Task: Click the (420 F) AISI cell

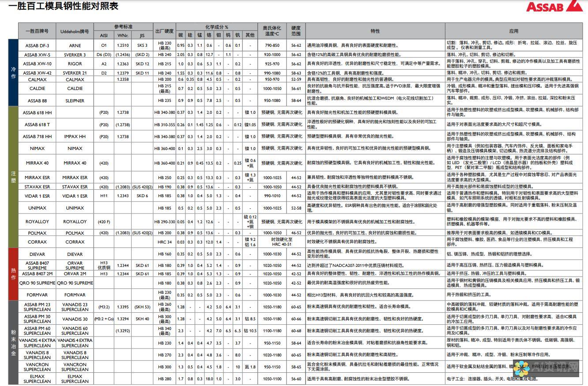Action: tap(104, 221)
